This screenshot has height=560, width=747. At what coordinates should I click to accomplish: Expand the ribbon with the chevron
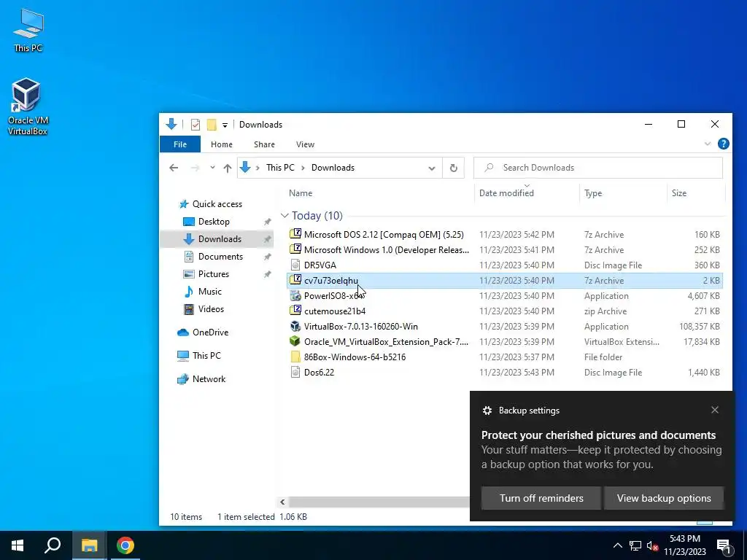pyautogui.click(x=708, y=144)
